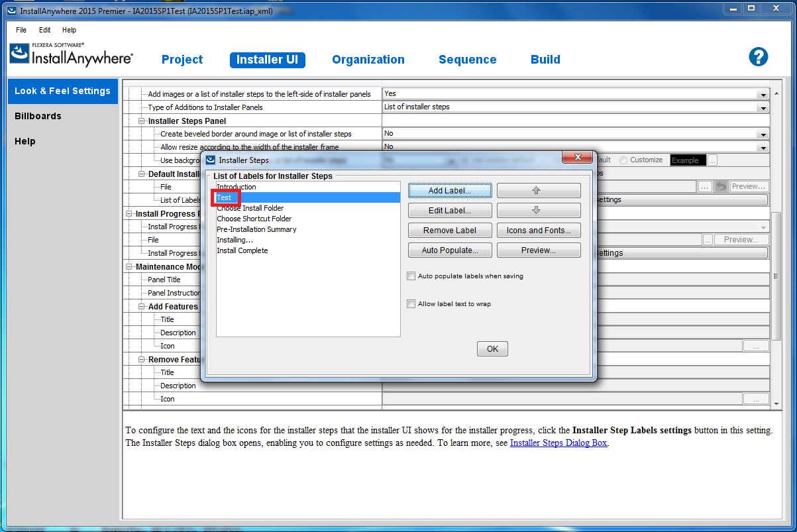Viewport: 797px width, 532px height.
Task: Move label down with the down arrow button
Action: (x=538, y=211)
